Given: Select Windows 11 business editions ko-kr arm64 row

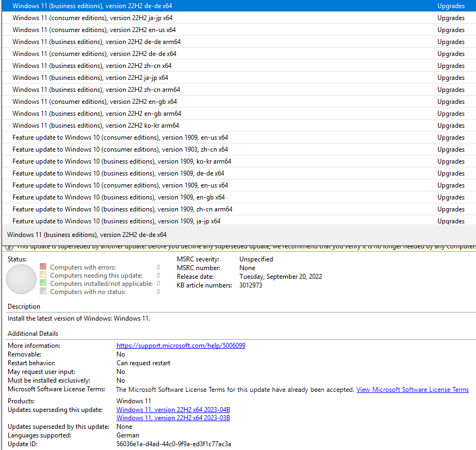Looking at the screenshot, I should [239, 126].
